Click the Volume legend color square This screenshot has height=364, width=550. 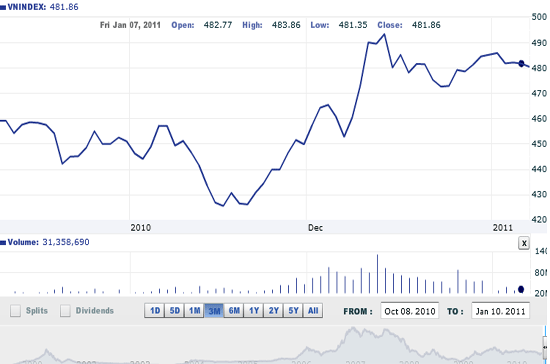pyautogui.click(x=3, y=242)
